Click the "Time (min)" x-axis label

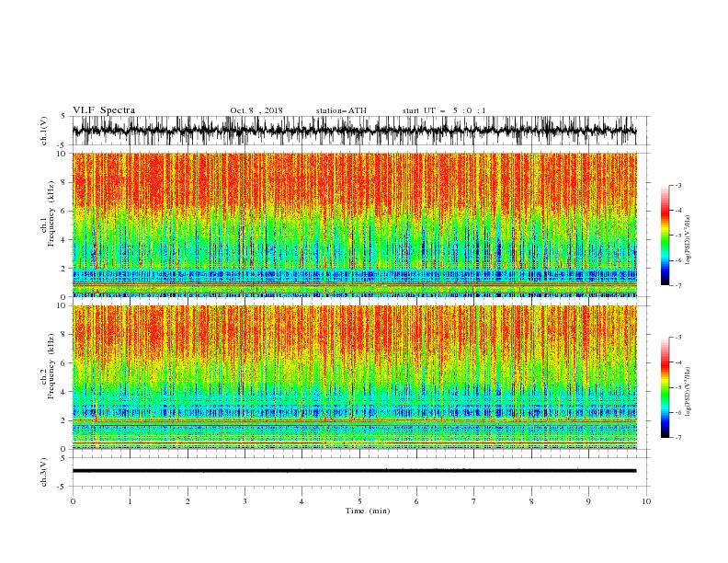[368, 511]
